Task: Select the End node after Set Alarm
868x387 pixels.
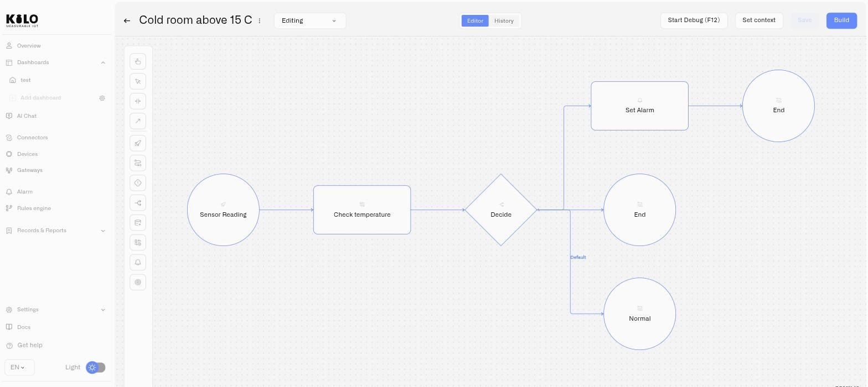Action: [778, 106]
